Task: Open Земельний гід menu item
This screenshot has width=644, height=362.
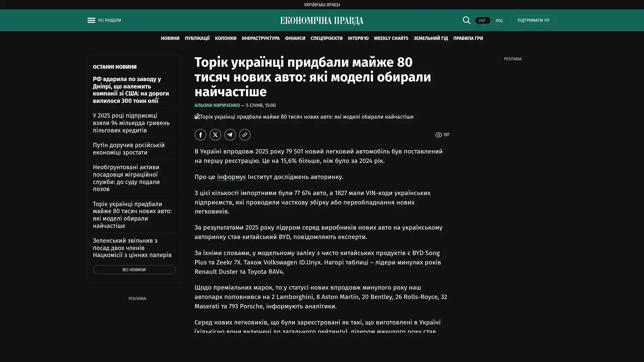Action: coord(430,38)
